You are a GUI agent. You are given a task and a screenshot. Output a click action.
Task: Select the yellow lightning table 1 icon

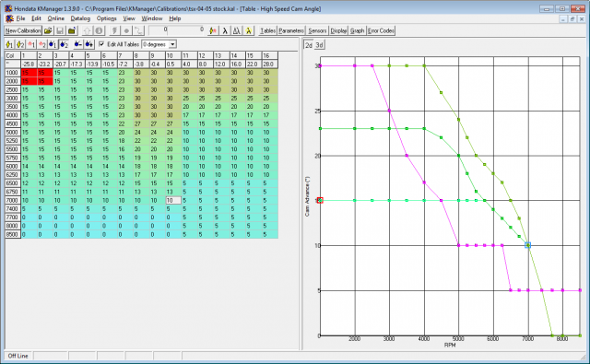click(x=9, y=44)
